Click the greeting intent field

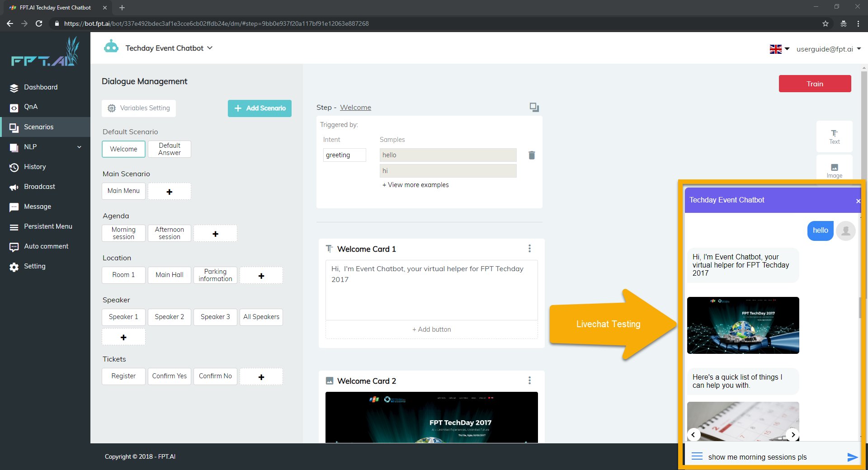(x=344, y=155)
